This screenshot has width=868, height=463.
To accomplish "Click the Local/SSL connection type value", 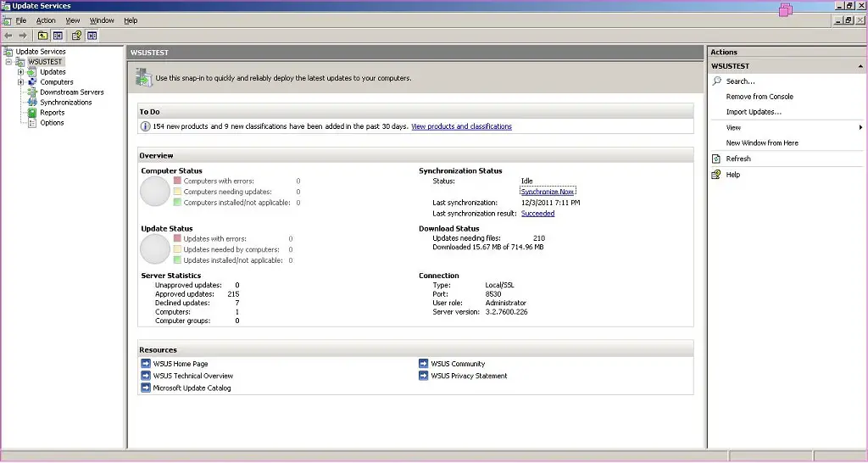I will [x=499, y=285].
